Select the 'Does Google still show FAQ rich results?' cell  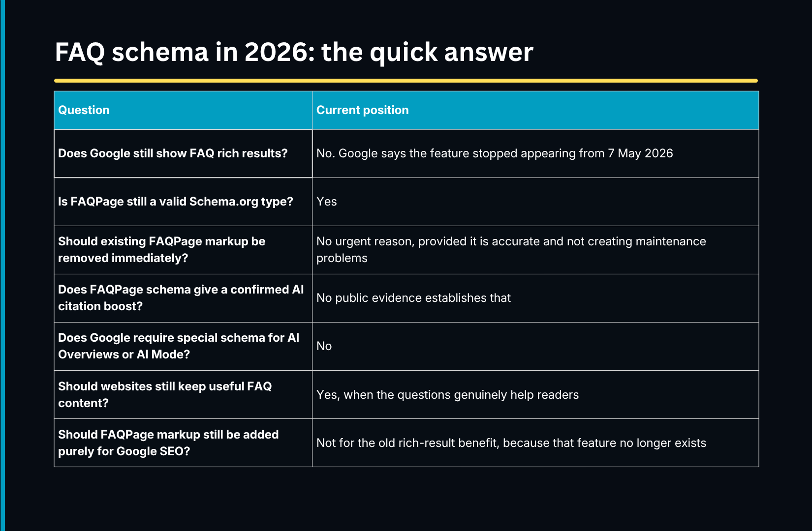click(183, 153)
